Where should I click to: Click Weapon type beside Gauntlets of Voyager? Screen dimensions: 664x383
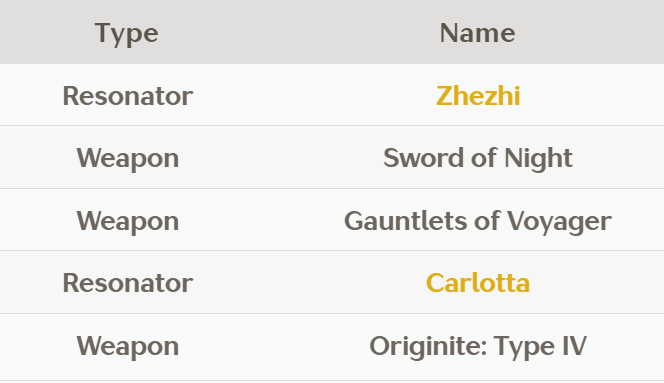tap(127, 222)
